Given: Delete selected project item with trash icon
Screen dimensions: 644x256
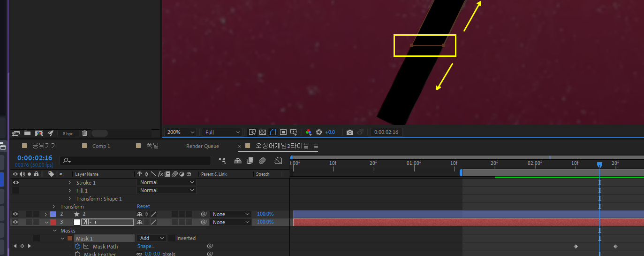Looking at the screenshot, I should click(85, 133).
